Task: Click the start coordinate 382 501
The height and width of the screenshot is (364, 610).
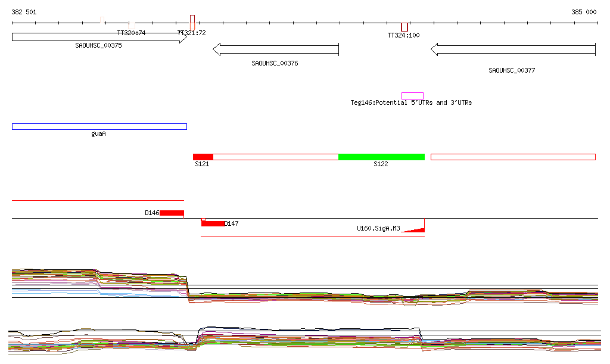Action: [24, 12]
